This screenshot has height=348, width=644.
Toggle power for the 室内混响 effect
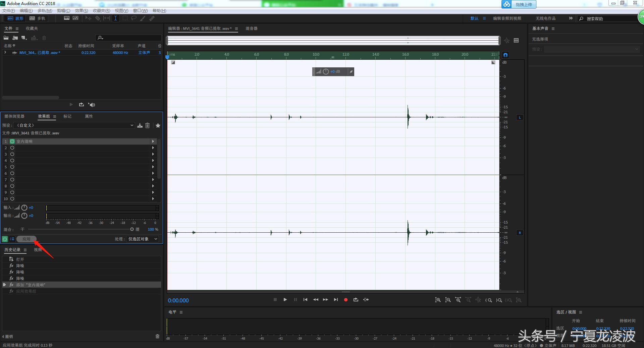pyautogui.click(x=12, y=141)
